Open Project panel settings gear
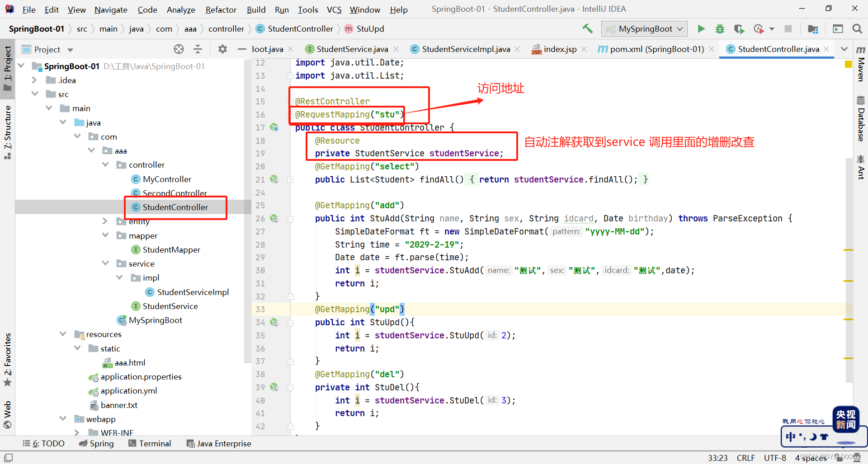The width and height of the screenshot is (868, 464). [x=222, y=49]
